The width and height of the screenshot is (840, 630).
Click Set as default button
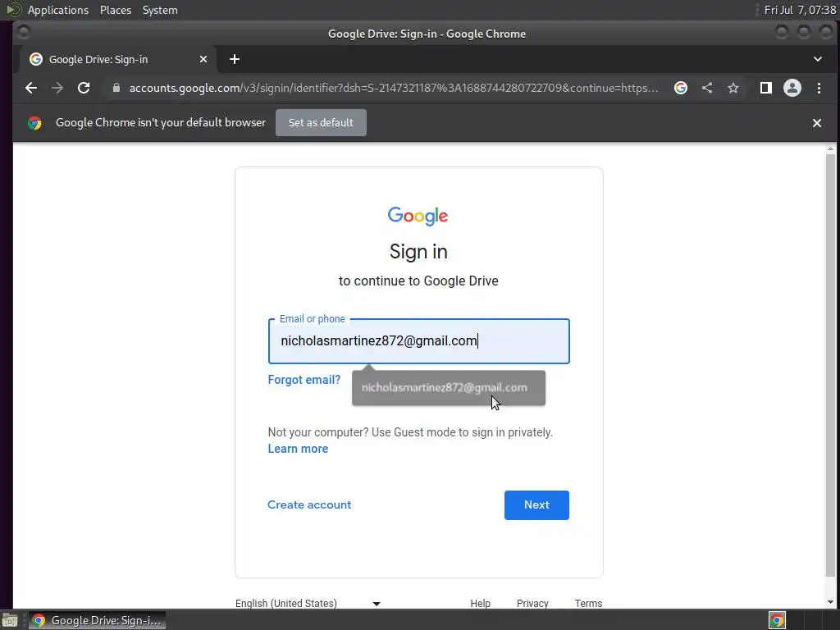(x=321, y=123)
